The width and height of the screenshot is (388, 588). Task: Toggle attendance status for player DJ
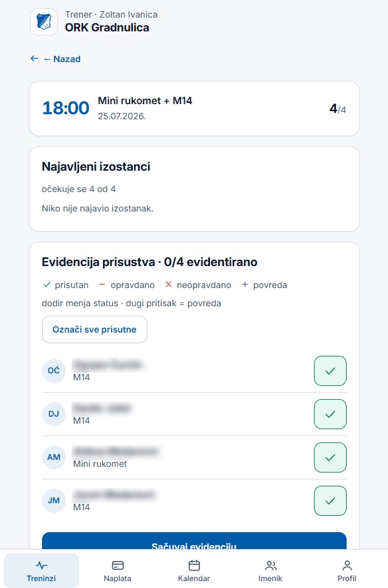click(x=330, y=414)
